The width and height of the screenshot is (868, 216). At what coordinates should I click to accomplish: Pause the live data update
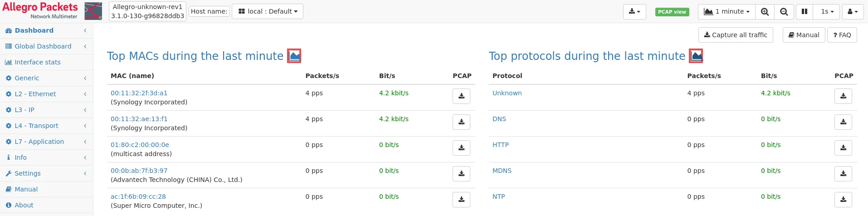pyautogui.click(x=805, y=12)
